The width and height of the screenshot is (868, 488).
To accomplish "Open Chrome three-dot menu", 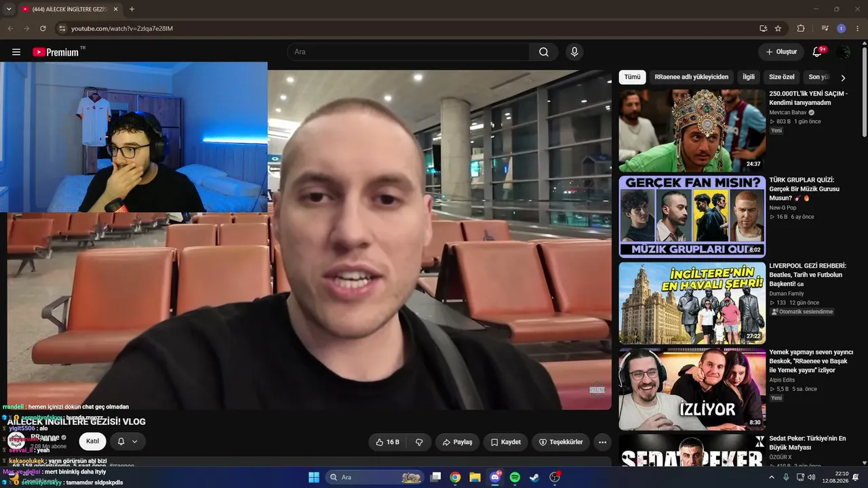I will (x=856, y=28).
